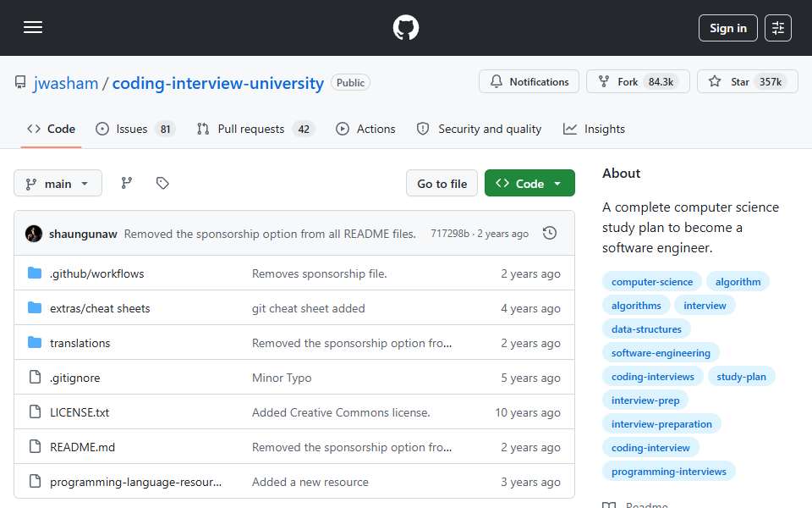Open "Added a new resource" commit message
The image size is (812, 508).
[x=310, y=482]
